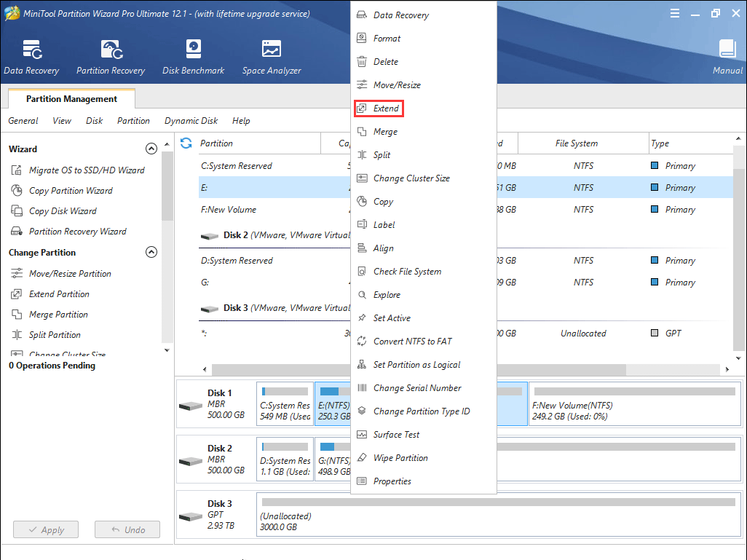Select Format from the context menu
The image size is (747, 560).
click(x=387, y=39)
